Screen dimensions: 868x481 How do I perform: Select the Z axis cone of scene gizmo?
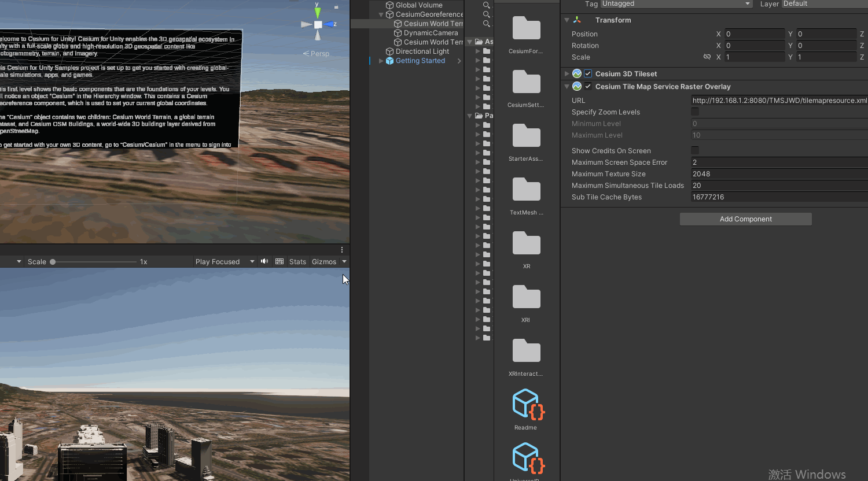pyautogui.click(x=330, y=24)
